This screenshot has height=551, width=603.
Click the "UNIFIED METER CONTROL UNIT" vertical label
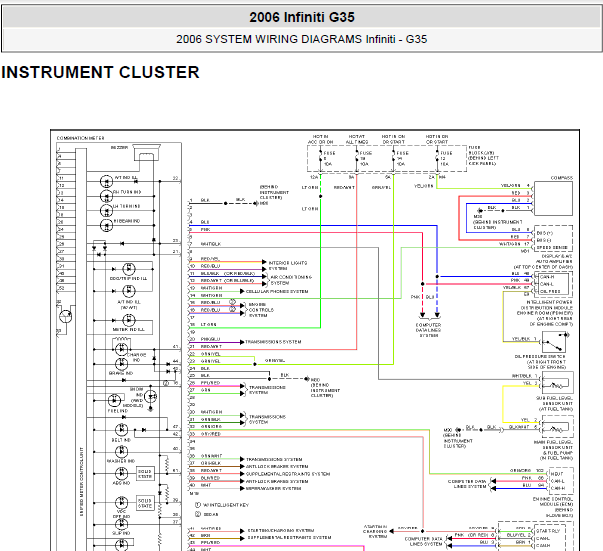(82, 481)
